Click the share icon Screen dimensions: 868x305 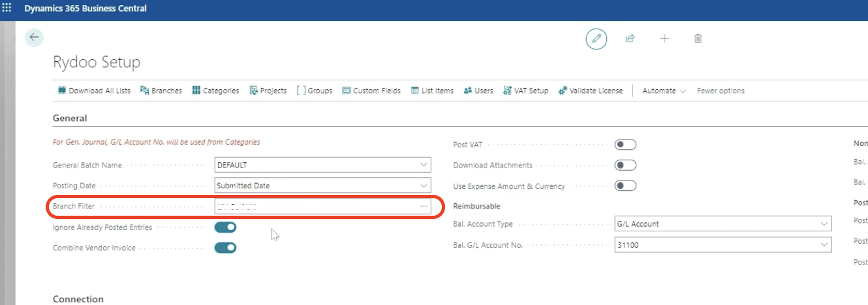(630, 38)
